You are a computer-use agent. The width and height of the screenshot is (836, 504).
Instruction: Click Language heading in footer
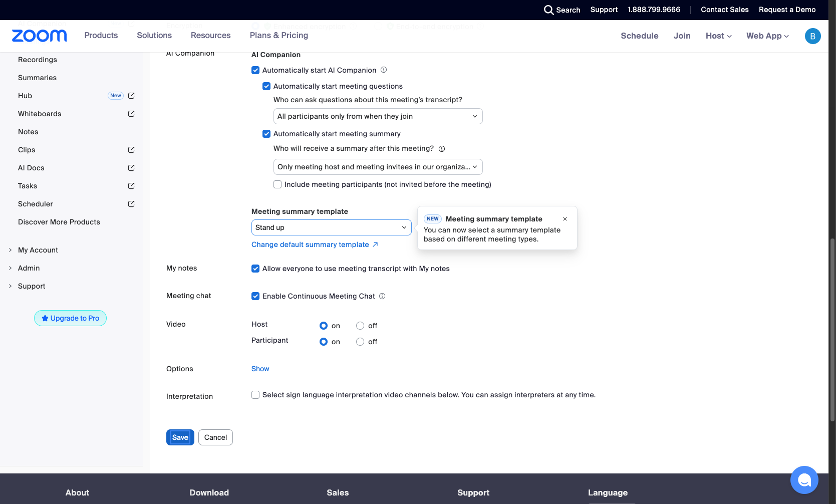click(608, 492)
